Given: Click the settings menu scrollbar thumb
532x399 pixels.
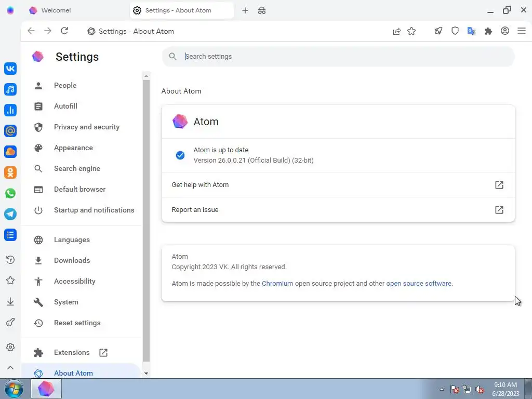Looking at the screenshot, I should pyautogui.click(x=146, y=220).
